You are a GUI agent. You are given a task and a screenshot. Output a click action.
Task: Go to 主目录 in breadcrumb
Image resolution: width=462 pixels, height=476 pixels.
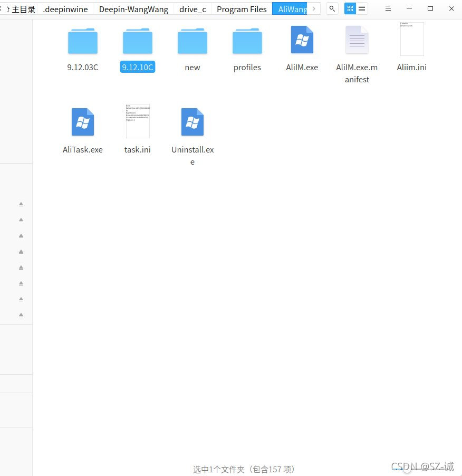point(23,9)
